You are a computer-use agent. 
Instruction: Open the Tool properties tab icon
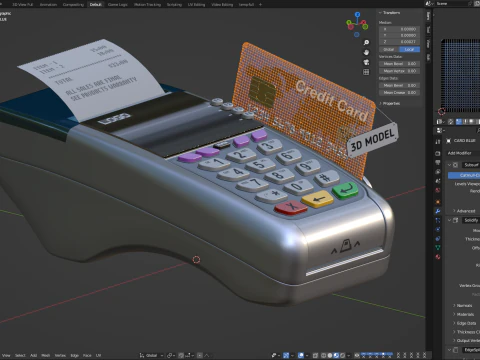coord(438,142)
